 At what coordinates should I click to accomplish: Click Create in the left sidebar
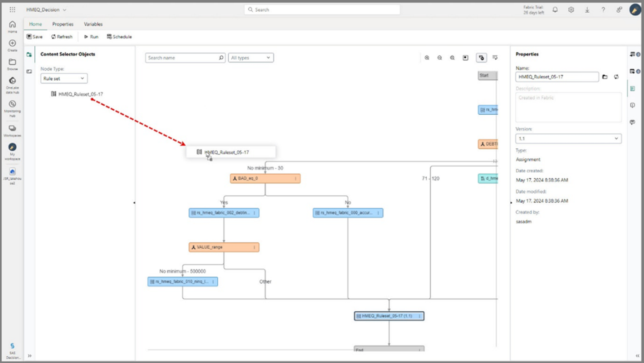[12, 45]
